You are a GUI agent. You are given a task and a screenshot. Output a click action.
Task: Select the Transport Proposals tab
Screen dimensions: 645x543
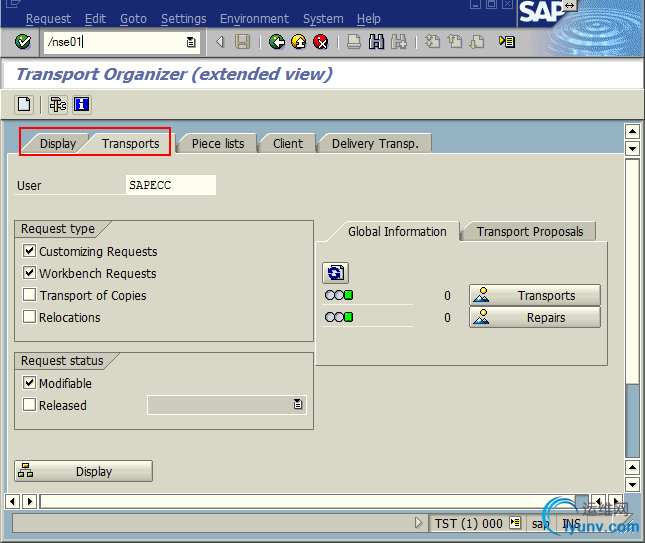click(x=530, y=232)
